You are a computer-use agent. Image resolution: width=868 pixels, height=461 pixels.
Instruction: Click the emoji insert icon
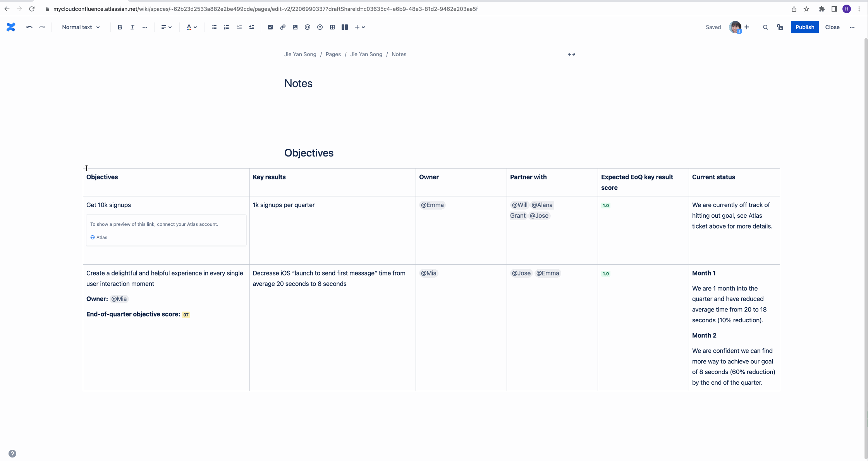[x=320, y=27]
